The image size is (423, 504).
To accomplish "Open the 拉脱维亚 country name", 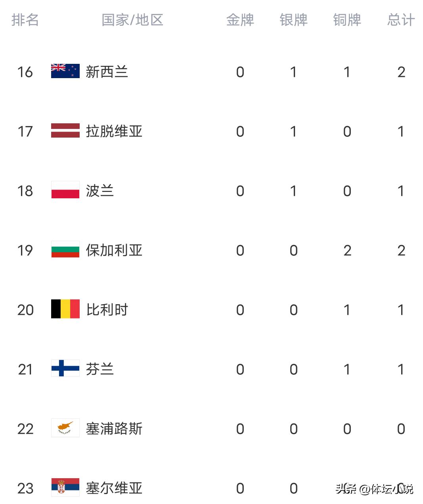I will click(114, 131).
